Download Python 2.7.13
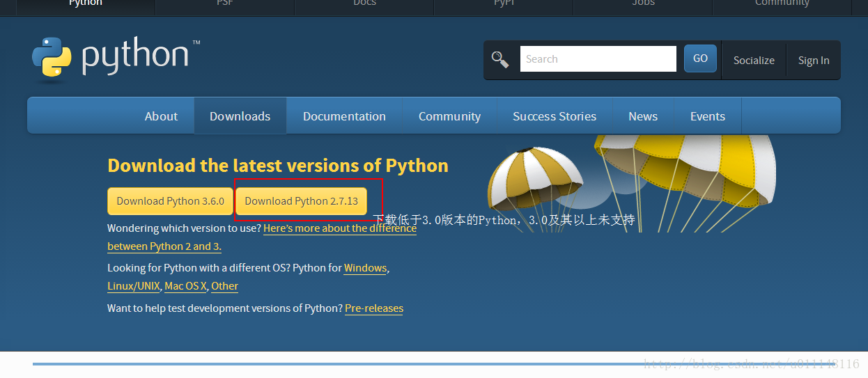The image size is (868, 378). [301, 201]
